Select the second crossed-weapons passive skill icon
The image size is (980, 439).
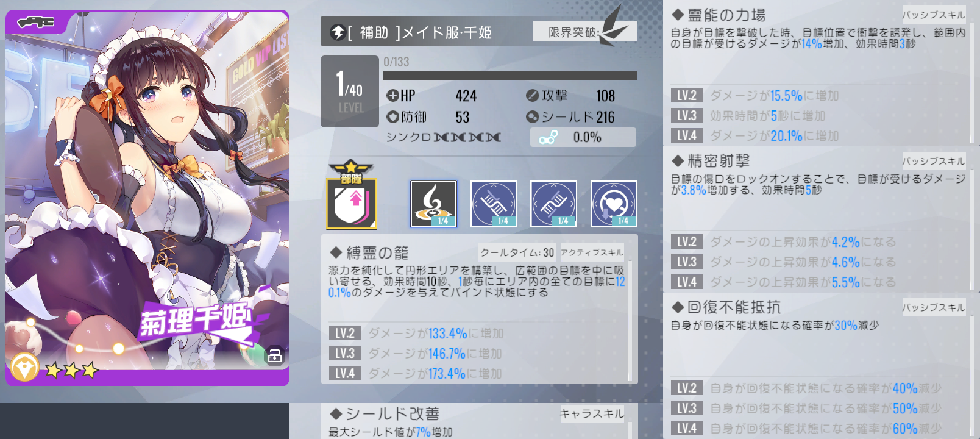click(553, 204)
